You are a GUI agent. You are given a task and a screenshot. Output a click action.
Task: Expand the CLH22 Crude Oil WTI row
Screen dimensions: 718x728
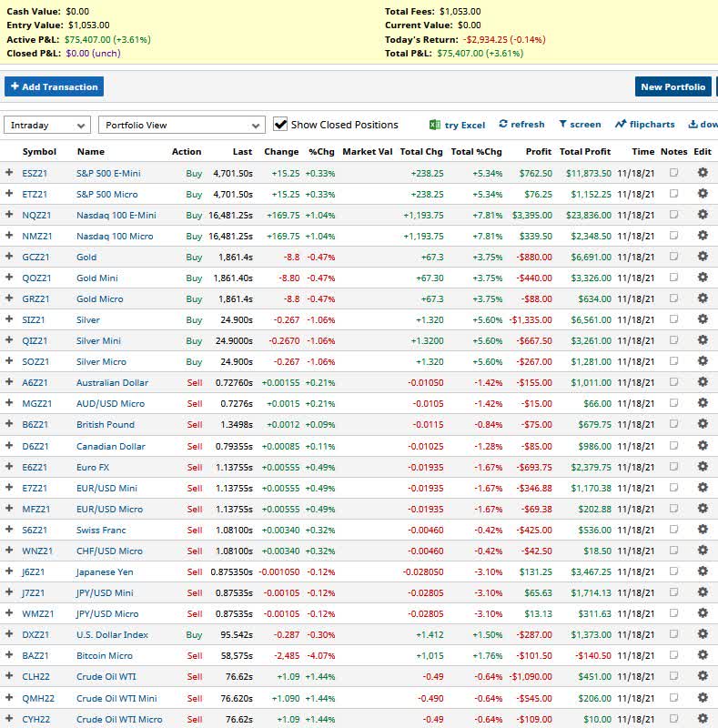(10, 677)
